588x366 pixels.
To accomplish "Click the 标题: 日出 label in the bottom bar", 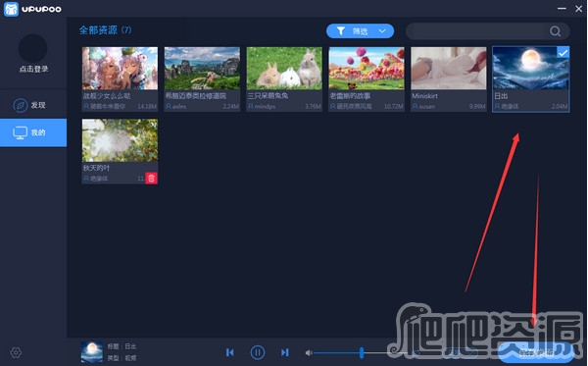I will [x=122, y=346].
